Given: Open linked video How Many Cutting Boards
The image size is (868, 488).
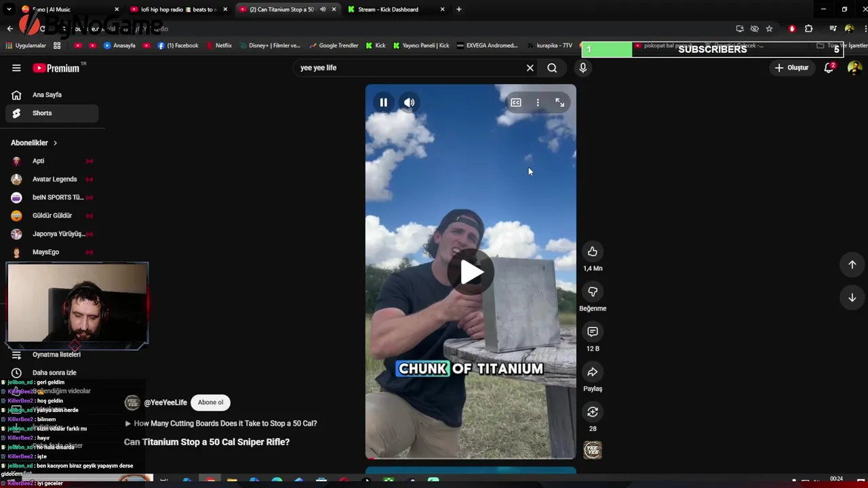Looking at the screenshot, I should [x=220, y=423].
